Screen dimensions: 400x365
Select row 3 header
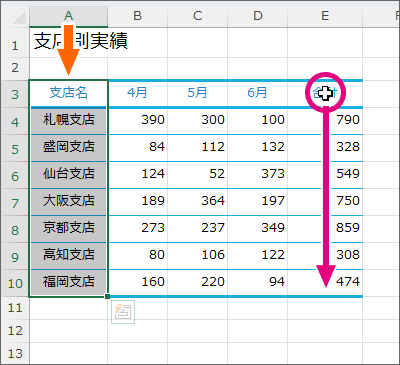tap(15, 94)
